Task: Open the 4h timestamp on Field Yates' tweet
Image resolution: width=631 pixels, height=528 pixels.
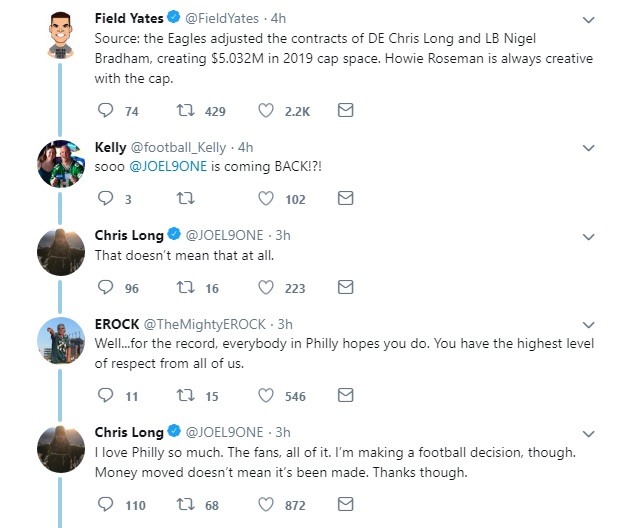Action: coord(279,18)
